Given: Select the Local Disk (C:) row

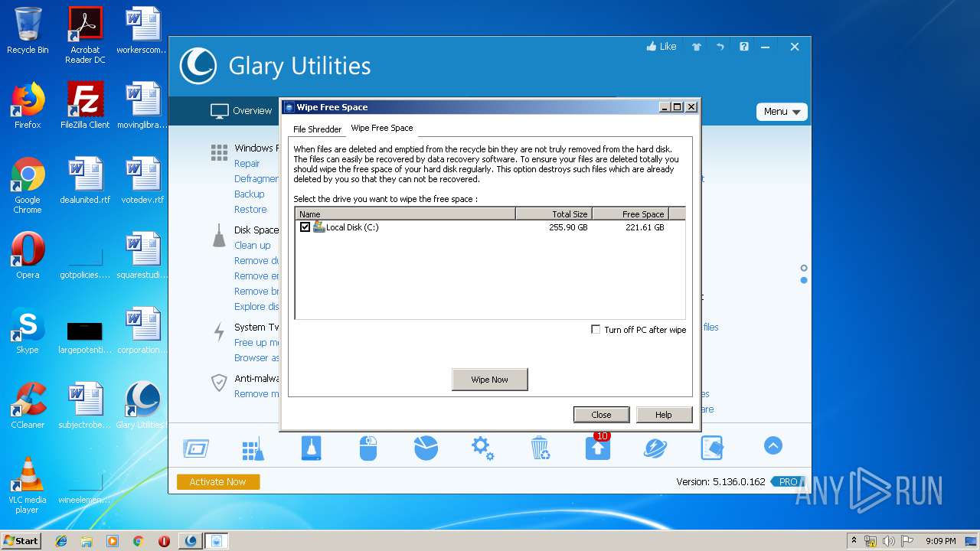Looking at the screenshot, I should [490, 227].
